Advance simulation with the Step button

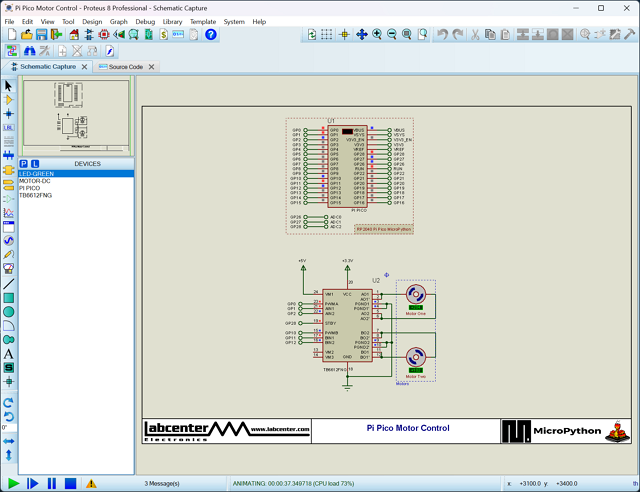point(33,483)
